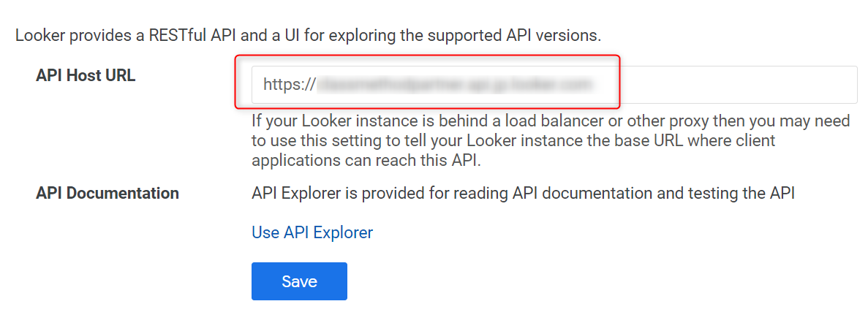Select the bold API Host URL label

pos(86,75)
